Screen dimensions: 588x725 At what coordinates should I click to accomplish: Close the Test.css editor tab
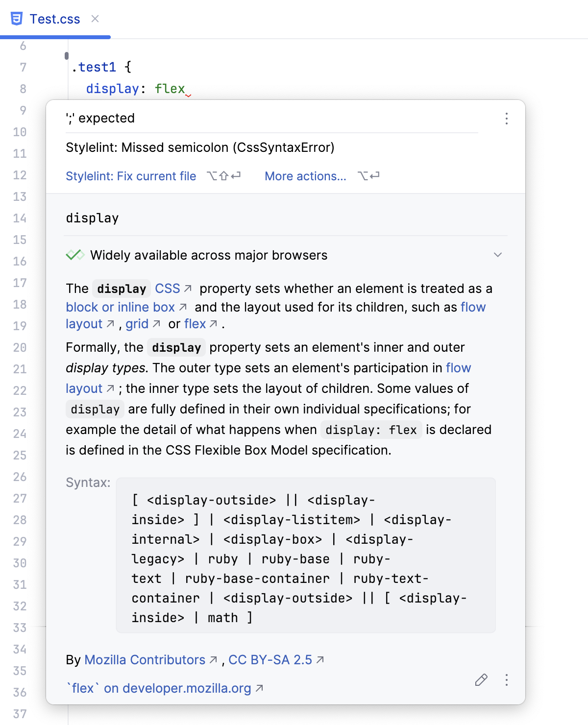tap(95, 19)
